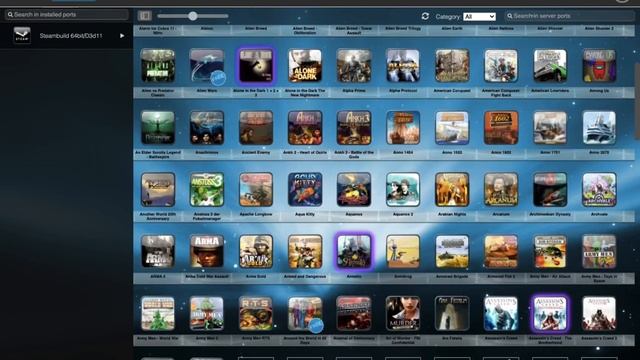Select the Apache Longbow game icon
The width and height of the screenshot is (640, 360).
(256, 189)
